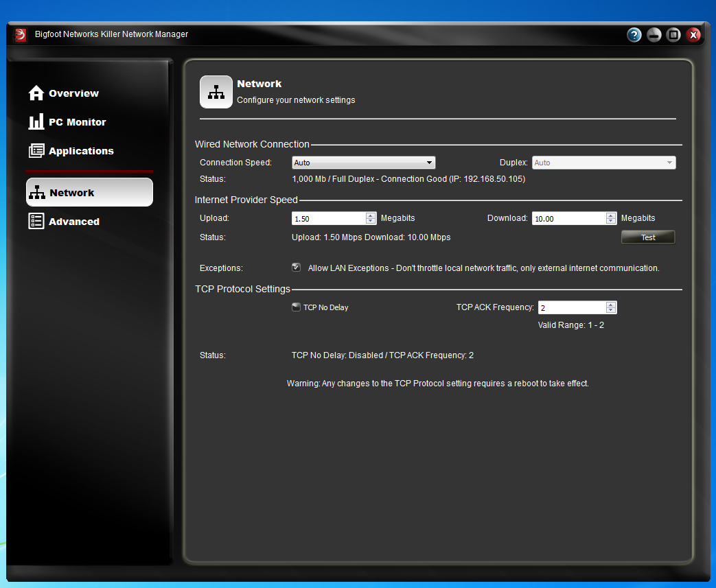Click the Network topology icon in sidebar

coord(36,193)
